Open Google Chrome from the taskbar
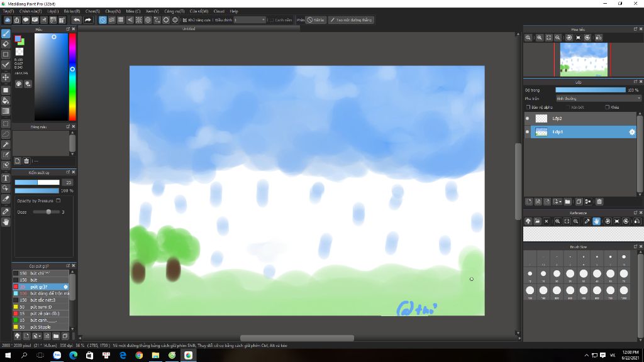The width and height of the screenshot is (644, 362). pos(139,355)
